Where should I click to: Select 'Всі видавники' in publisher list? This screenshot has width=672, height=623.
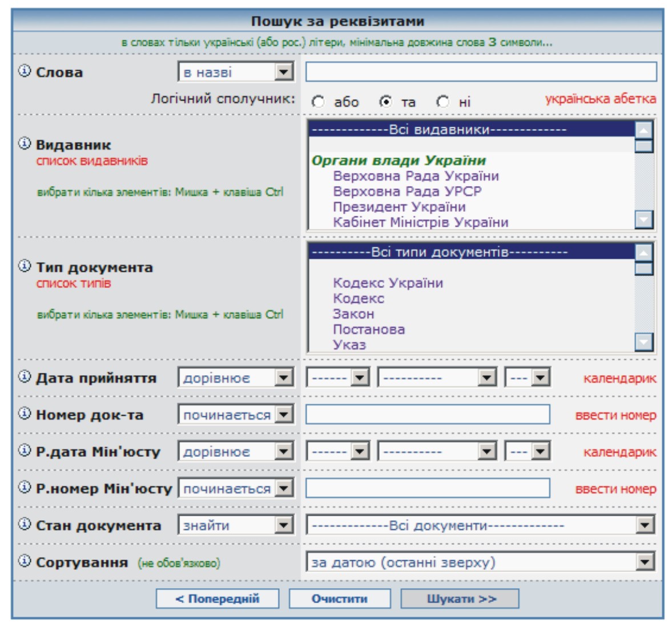(472, 130)
